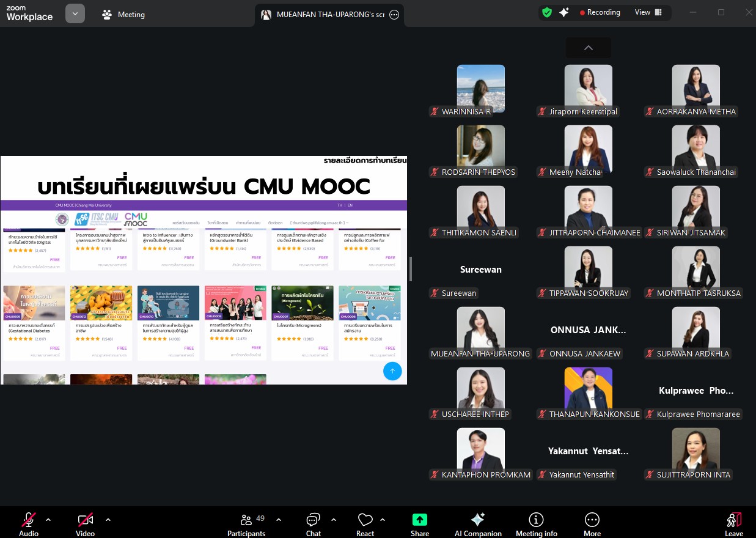
Task: Expand video options arrow beside Video
Action: pos(108,520)
